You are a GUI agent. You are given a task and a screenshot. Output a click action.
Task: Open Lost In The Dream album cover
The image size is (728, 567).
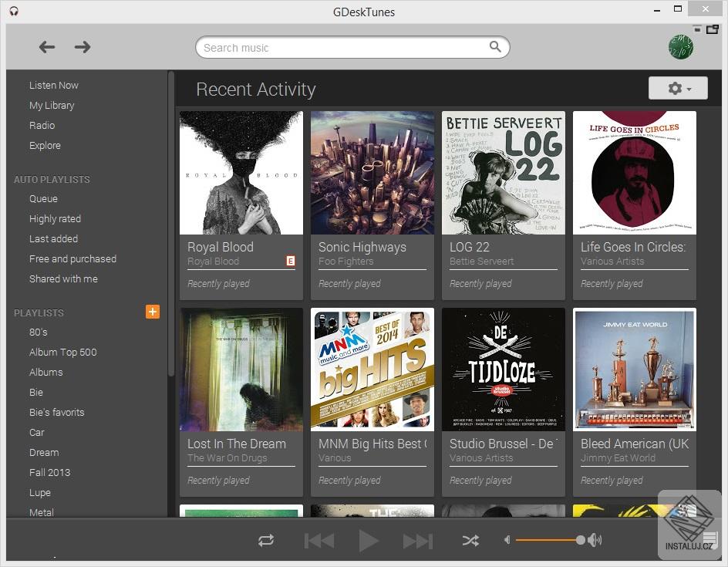241,370
